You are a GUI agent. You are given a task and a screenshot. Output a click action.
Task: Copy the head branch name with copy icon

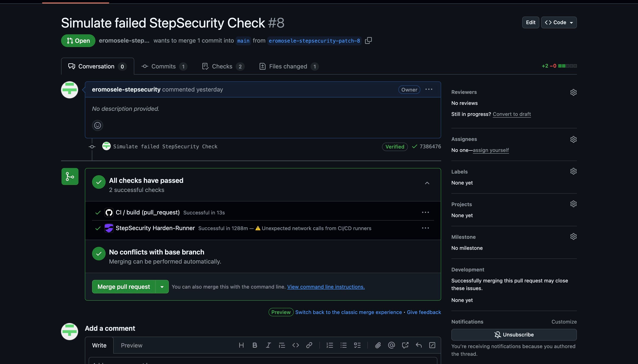tap(368, 40)
